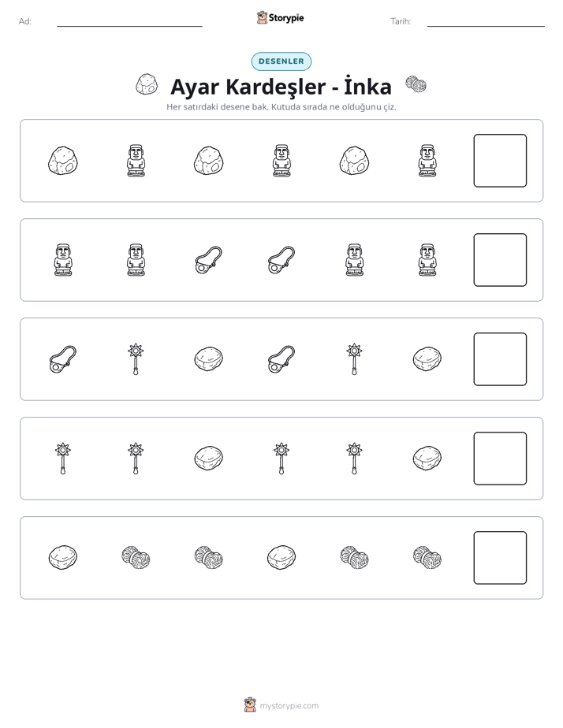Image resolution: width=563 pixels, height=728 pixels.
Task: Click the DESENLER category badge
Action: point(281,61)
